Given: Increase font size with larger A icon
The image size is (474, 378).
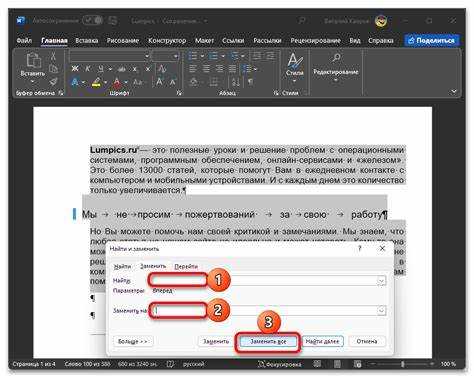Looking at the screenshot, I should [160, 82].
